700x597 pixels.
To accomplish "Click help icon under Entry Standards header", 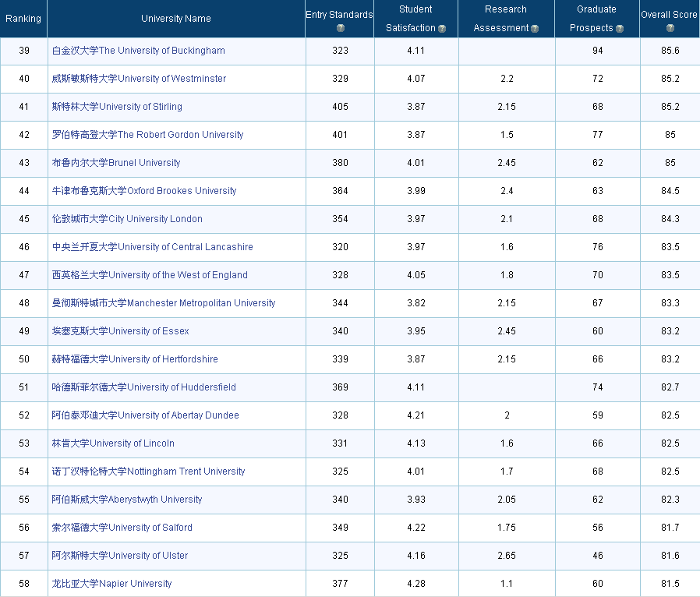I will coord(340,28).
